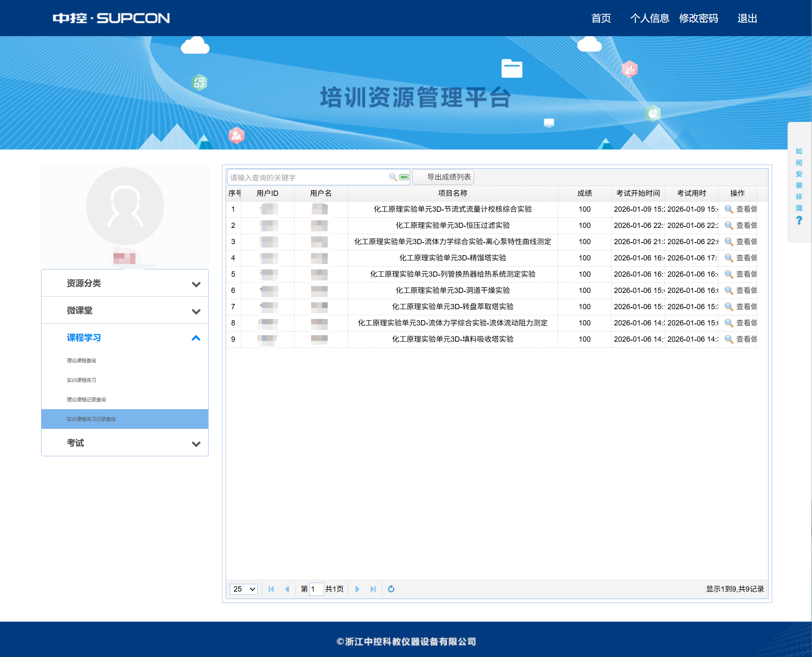The height and width of the screenshot is (657, 812).
Task: Click the first page navigation icon
Action: click(x=272, y=589)
